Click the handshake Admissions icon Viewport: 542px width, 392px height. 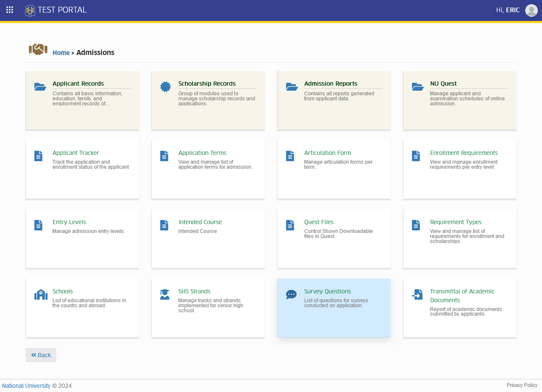click(38, 49)
